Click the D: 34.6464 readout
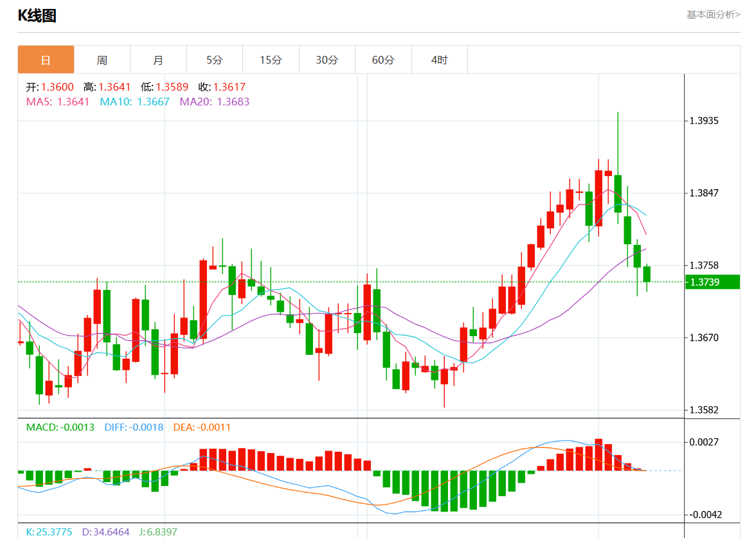 (105, 532)
